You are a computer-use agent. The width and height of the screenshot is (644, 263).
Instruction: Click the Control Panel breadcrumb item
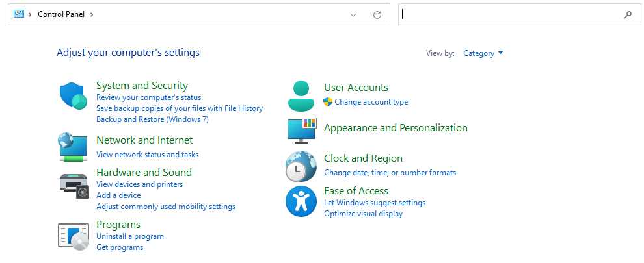pyautogui.click(x=61, y=14)
